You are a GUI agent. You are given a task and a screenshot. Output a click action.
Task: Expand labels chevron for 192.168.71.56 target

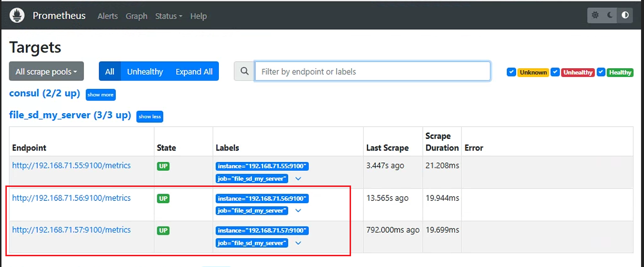(298, 211)
